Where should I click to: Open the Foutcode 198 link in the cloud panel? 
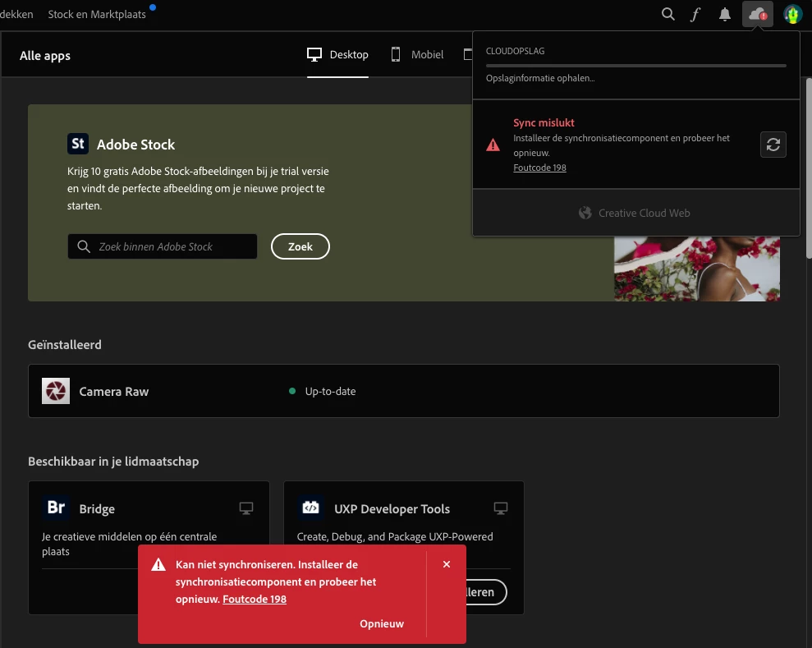click(x=539, y=168)
